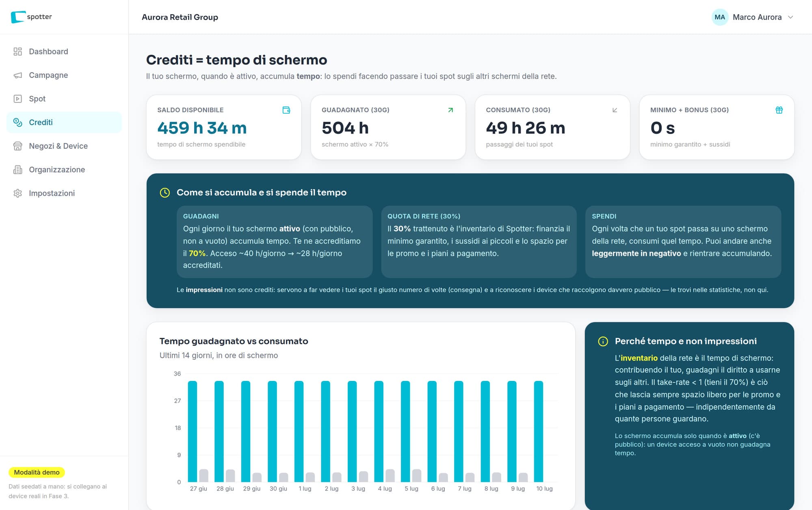The image size is (812, 510).
Task: Click the Crediti = tempo di schermo title
Action: pyautogui.click(x=236, y=60)
